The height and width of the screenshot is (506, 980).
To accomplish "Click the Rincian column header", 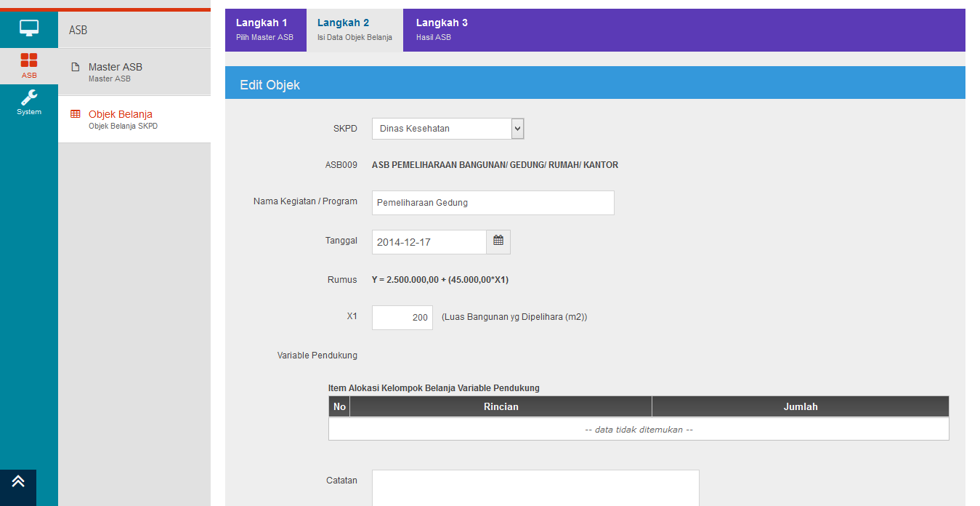I will (x=501, y=406).
